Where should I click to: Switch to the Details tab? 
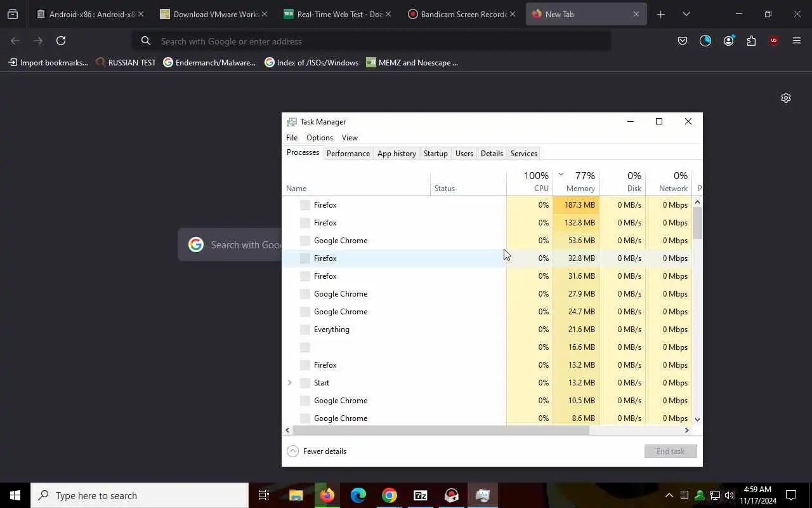tap(492, 154)
